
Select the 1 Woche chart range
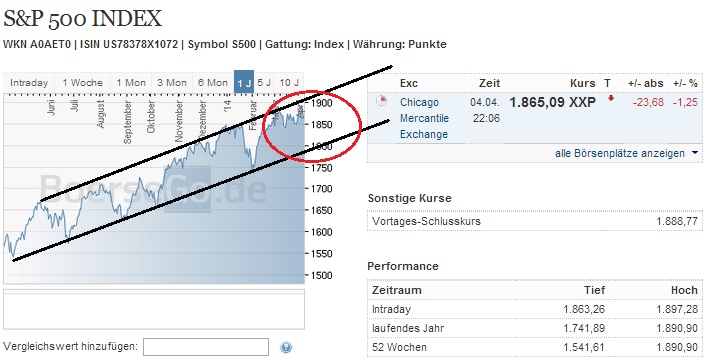83,83
